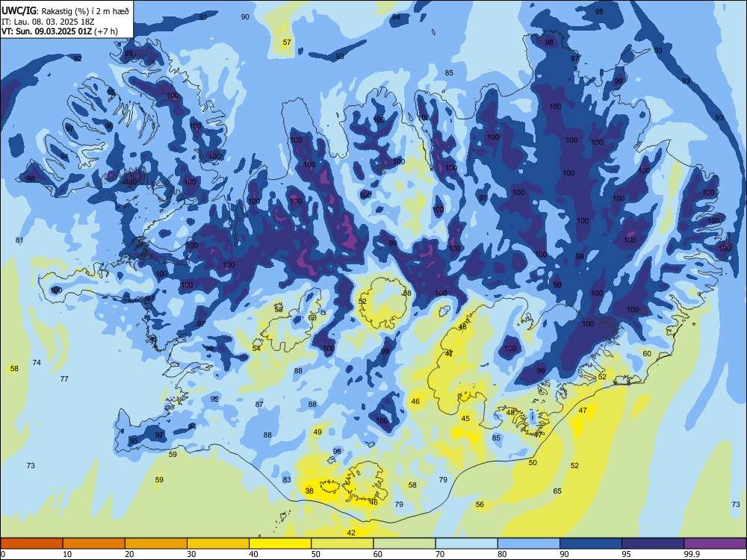Click the 90–95 blue legend swatch
Viewport: 747px width, 560px height.
pyautogui.click(x=591, y=544)
